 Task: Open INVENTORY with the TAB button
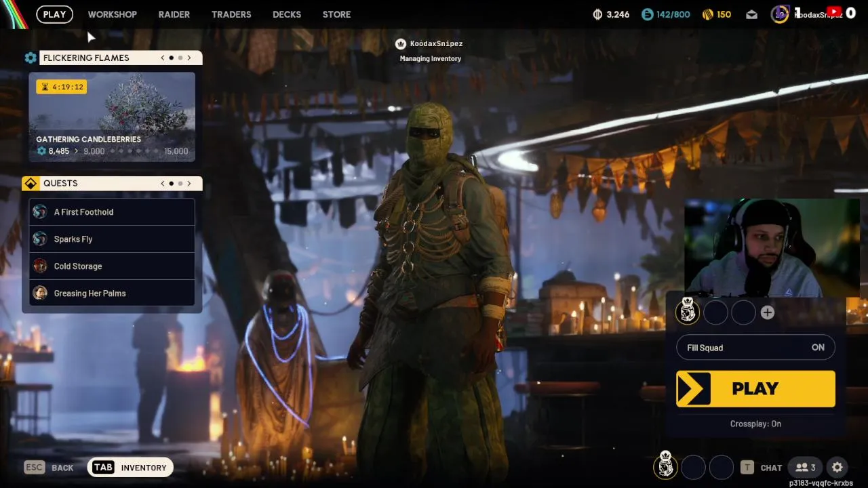point(130,468)
